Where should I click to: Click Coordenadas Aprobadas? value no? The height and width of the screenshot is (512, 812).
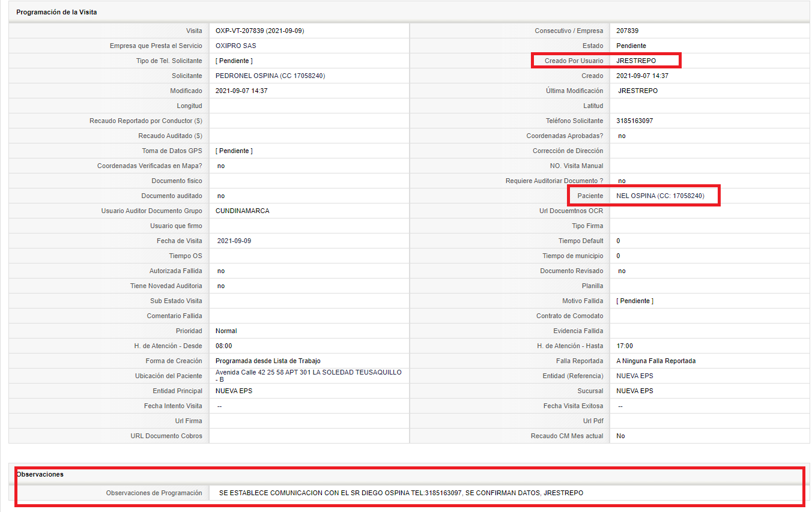tap(622, 136)
